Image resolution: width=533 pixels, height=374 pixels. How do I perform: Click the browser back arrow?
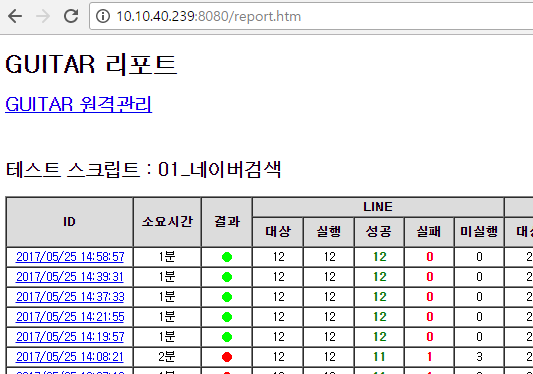pos(15,16)
